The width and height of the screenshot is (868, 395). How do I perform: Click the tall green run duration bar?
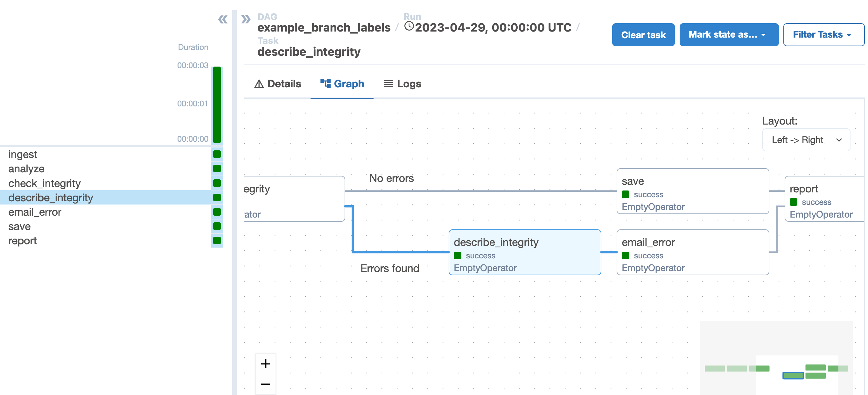point(217,104)
